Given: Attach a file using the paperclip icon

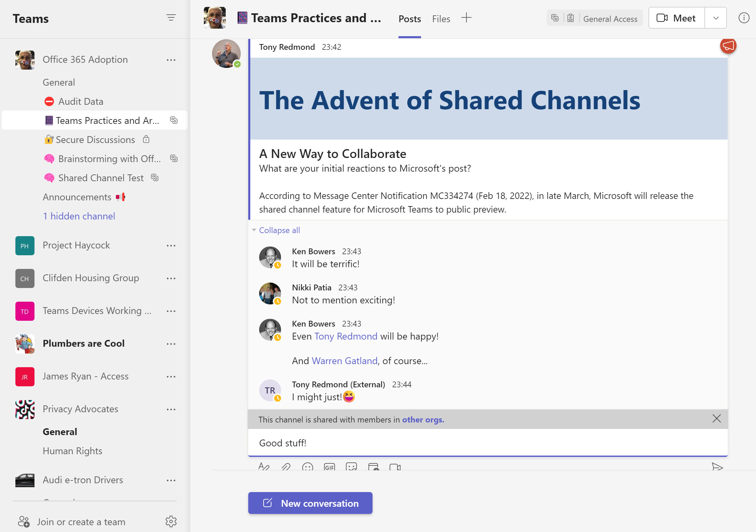Looking at the screenshot, I should (286, 466).
